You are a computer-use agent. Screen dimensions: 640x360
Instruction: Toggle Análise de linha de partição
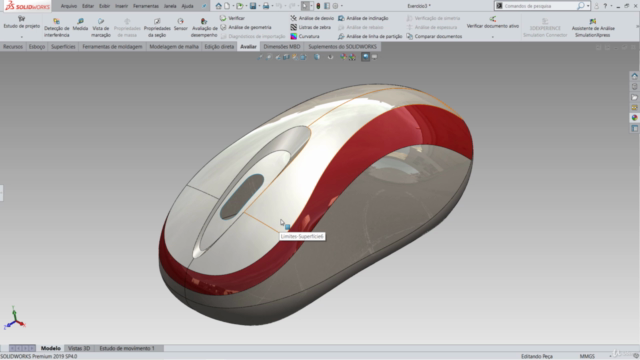[x=370, y=36]
